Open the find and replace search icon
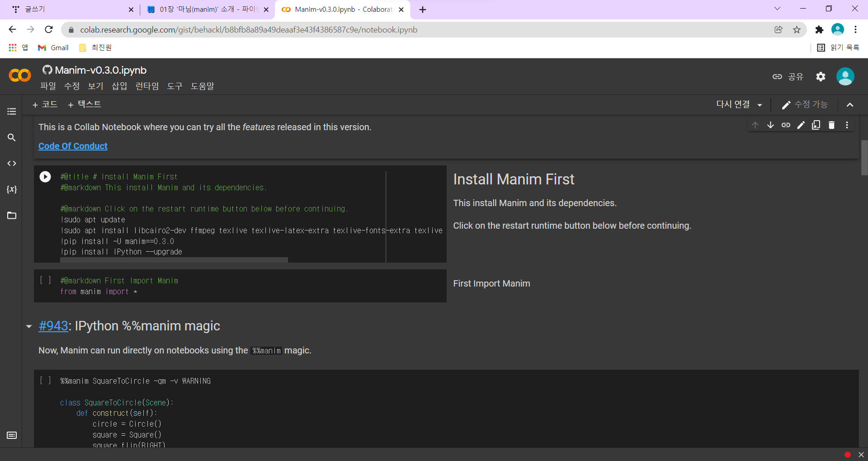 coord(12,137)
